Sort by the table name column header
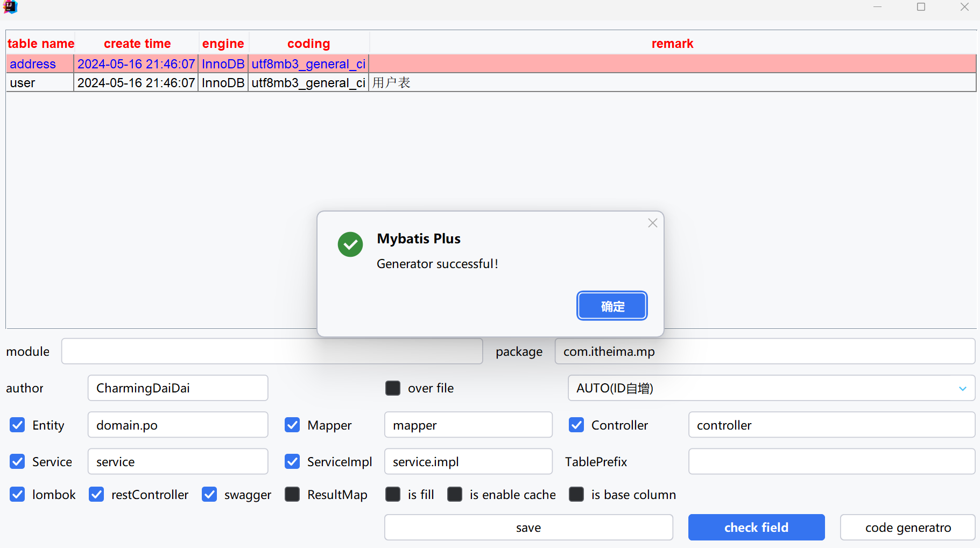Viewport: 980px width, 548px height. click(x=41, y=44)
